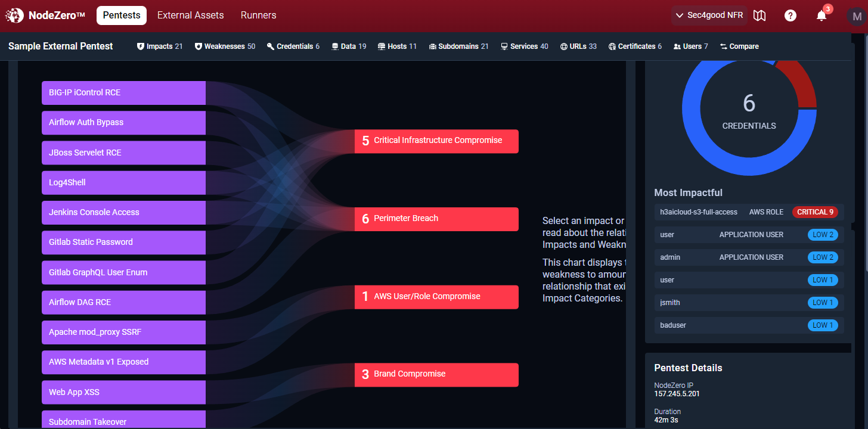The height and width of the screenshot is (429, 868).
Task: Select the AWS Metadata v1 Exposed node
Action: pos(123,362)
